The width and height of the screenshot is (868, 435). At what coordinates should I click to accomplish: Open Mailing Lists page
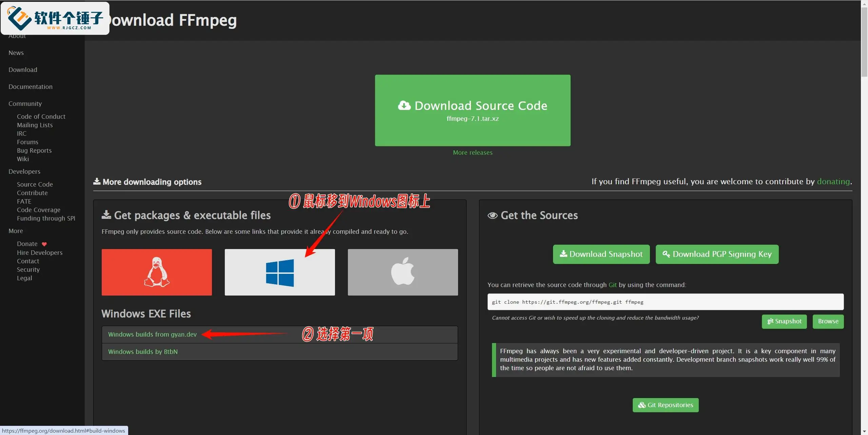pyautogui.click(x=35, y=125)
